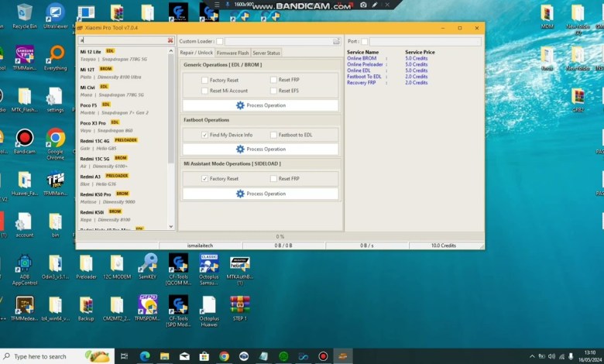Open STEP 1 archive on desktop
This screenshot has width=604, height=364.
[239, 308]
